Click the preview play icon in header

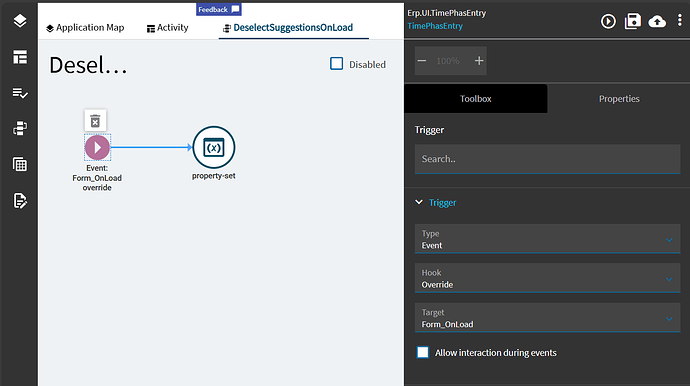608,21
